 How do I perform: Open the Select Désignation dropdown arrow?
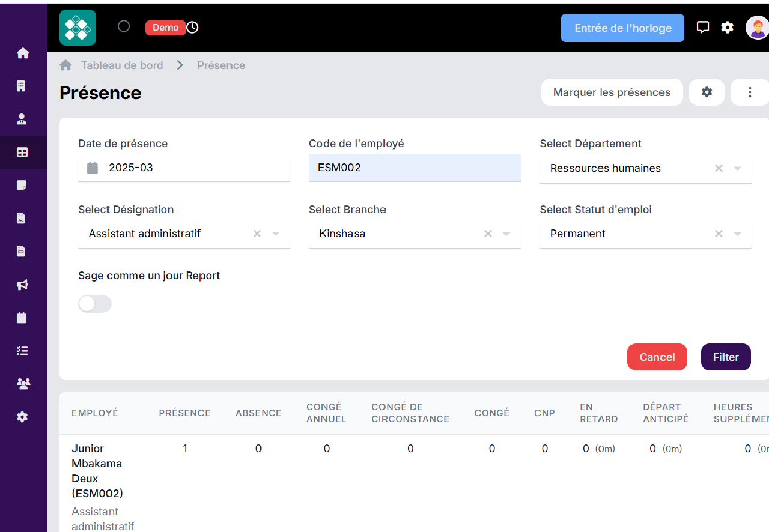point(275,234)
